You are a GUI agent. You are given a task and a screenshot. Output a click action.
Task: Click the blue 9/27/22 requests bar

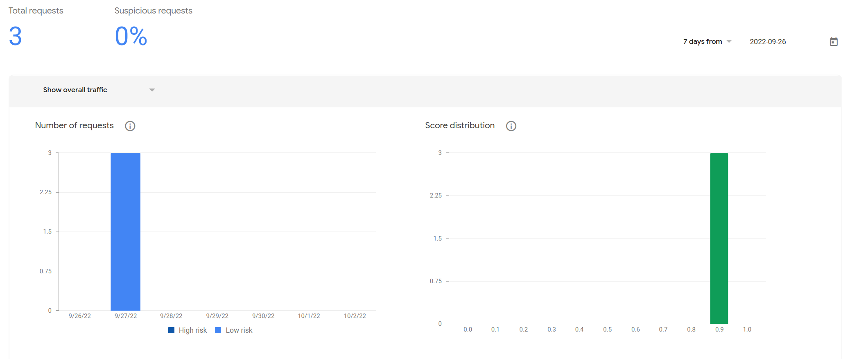[125, 232]
